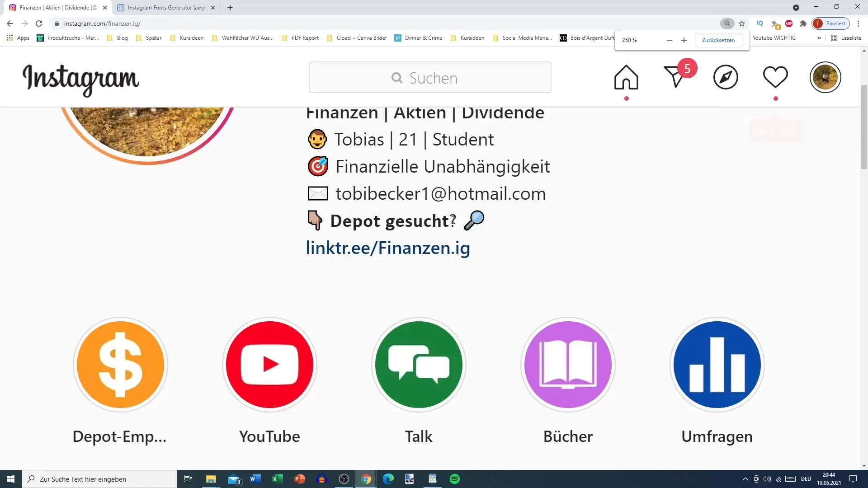Show hidden system tray icons
Screen dimensions: 868x488
[x=745, y=479]
